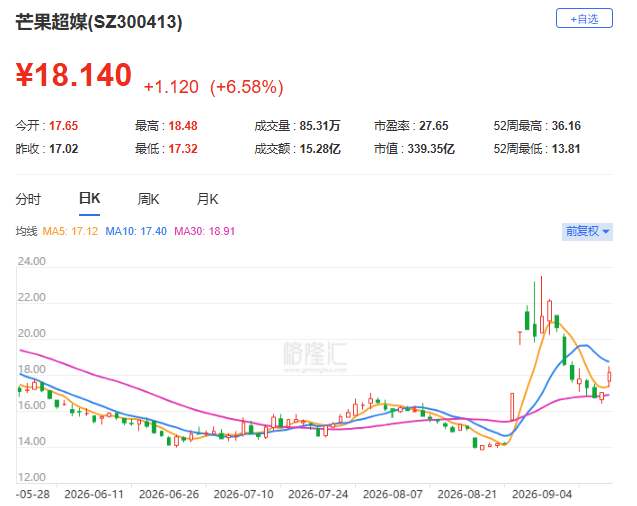The height and width of the screenshot is (506, 637).
Task: Click the stock title 芒果超媒(SZ300413)
Action: [99, 22]
